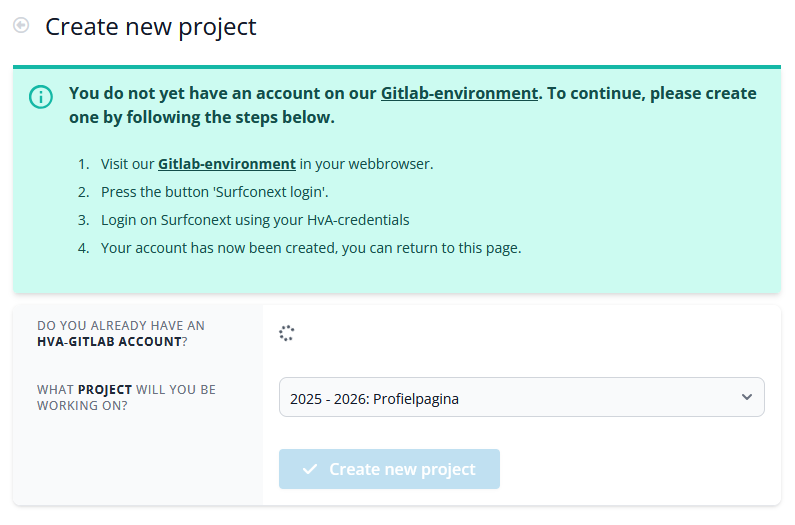
Task: Click the checkmark icon on the create button
Action: pos(310,469)
